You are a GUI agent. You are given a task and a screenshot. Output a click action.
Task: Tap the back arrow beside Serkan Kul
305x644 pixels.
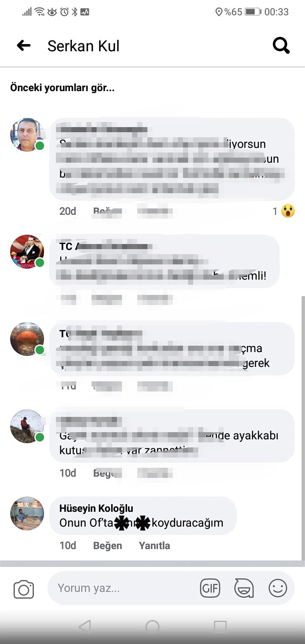24,45
